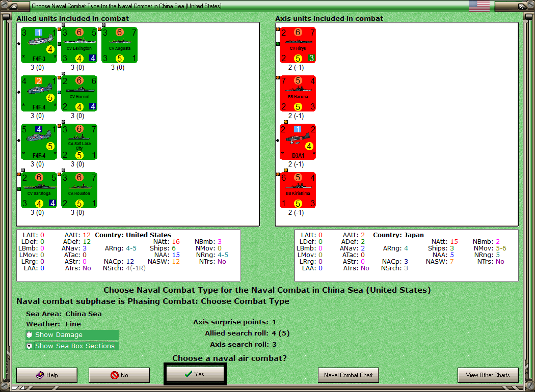Viewport: 535px width, 392px height.
Task: Select the BB Kirishima battleship counter
Action: (298, 190)
